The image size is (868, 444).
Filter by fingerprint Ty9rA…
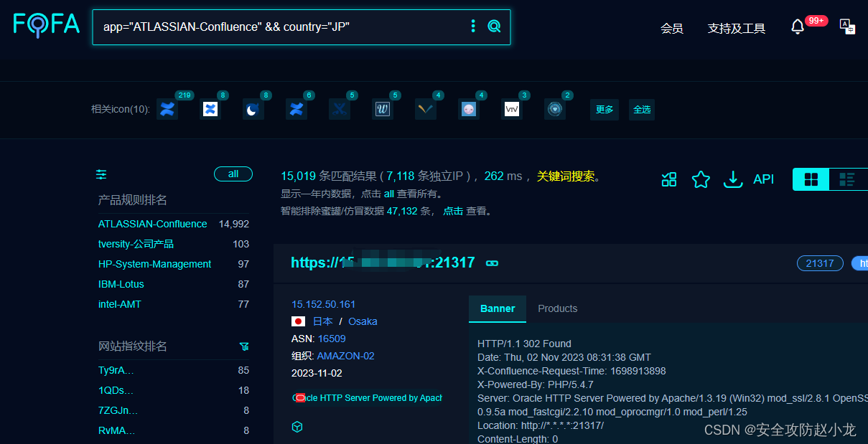pos(116,370)
